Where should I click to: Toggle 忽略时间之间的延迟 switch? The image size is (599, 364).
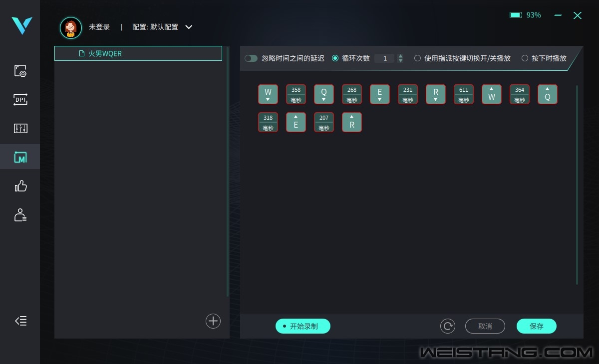click(x=251, y=58)
